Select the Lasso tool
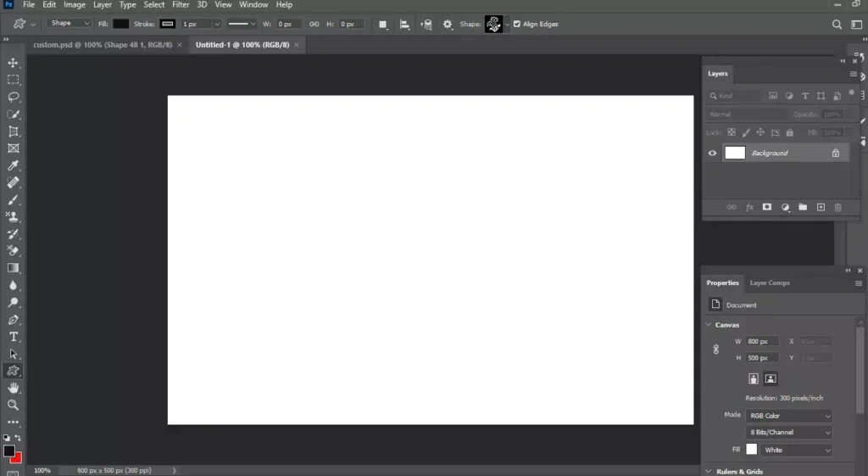The image size is (868, 476). coord(14,97)
